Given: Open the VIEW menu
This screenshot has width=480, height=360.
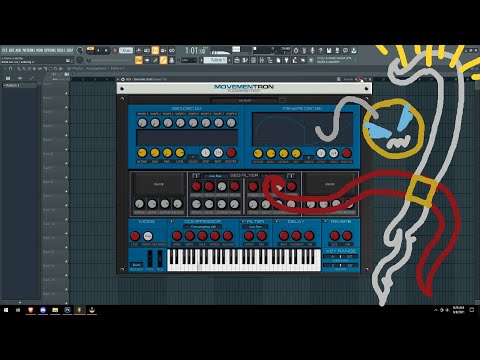Looking at the screenshot, I should tap(40, 50).
